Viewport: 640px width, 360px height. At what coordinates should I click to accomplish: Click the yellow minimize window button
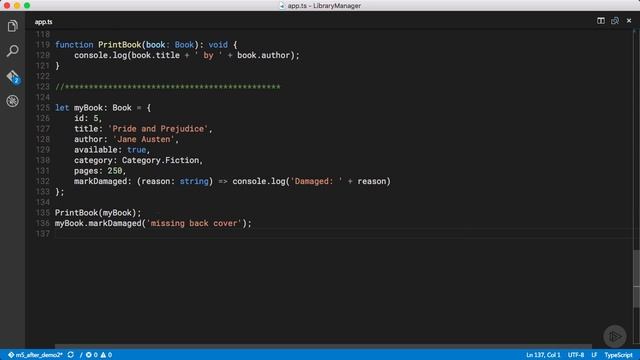[17, 6]
